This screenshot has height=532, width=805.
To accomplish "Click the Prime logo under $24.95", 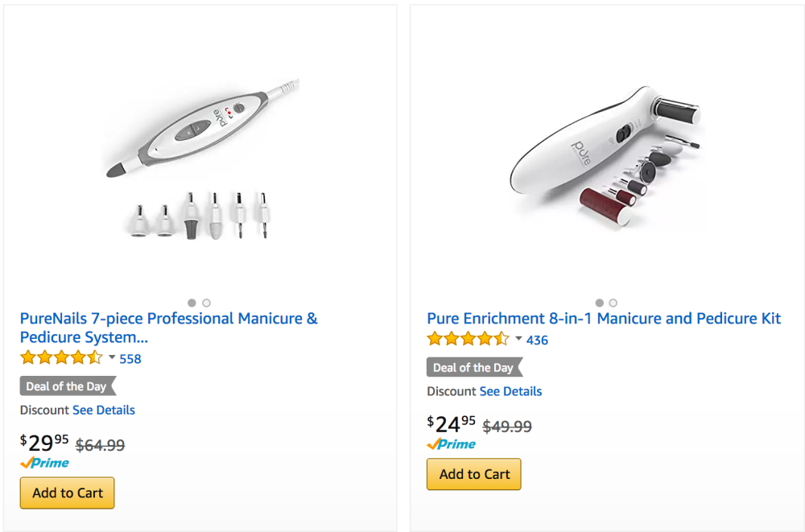I will (x=452, y=444).
